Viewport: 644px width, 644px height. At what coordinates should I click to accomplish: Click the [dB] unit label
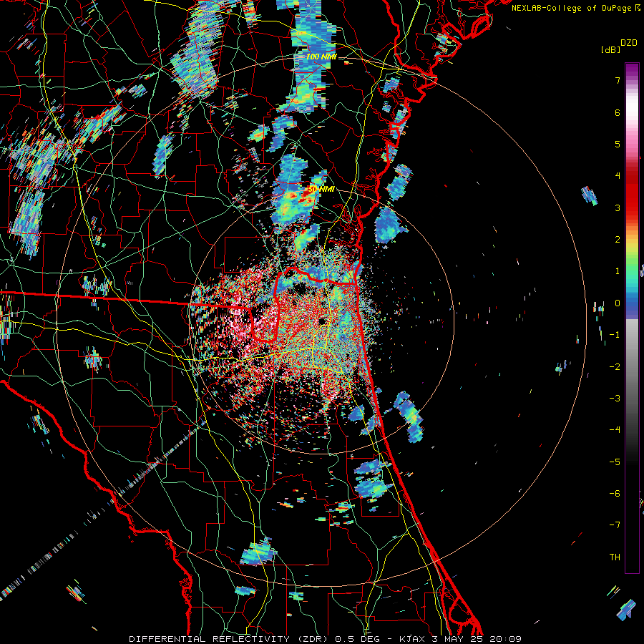pos(611,49)
